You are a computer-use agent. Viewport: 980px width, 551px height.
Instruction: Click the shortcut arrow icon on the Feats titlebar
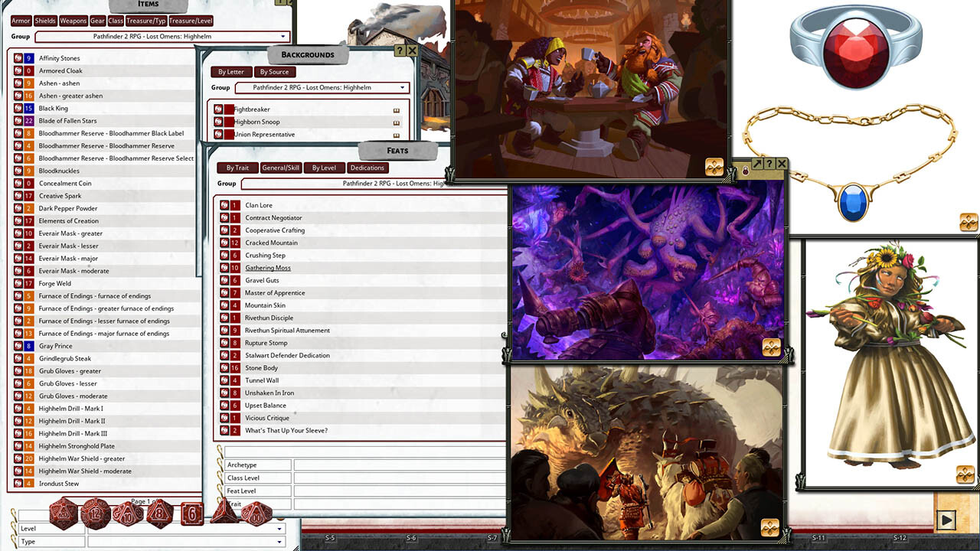coord(756,163)
